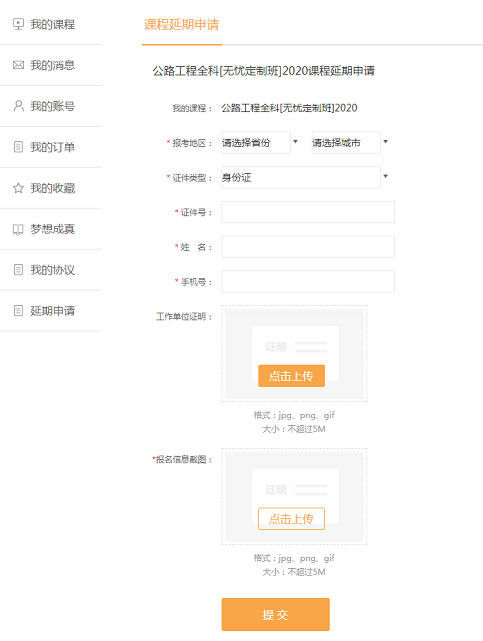Image resolution: width=483 pixels, height=641 pixels.
Task: Click the 我的订单 document icon
Action: [x=18, y=147]
